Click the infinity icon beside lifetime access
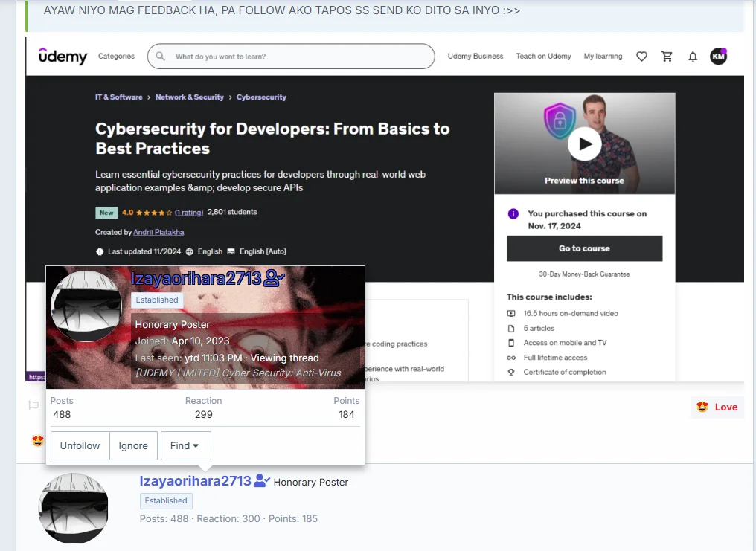The width and height of the screenshot is (756, 551). point(511,358)
